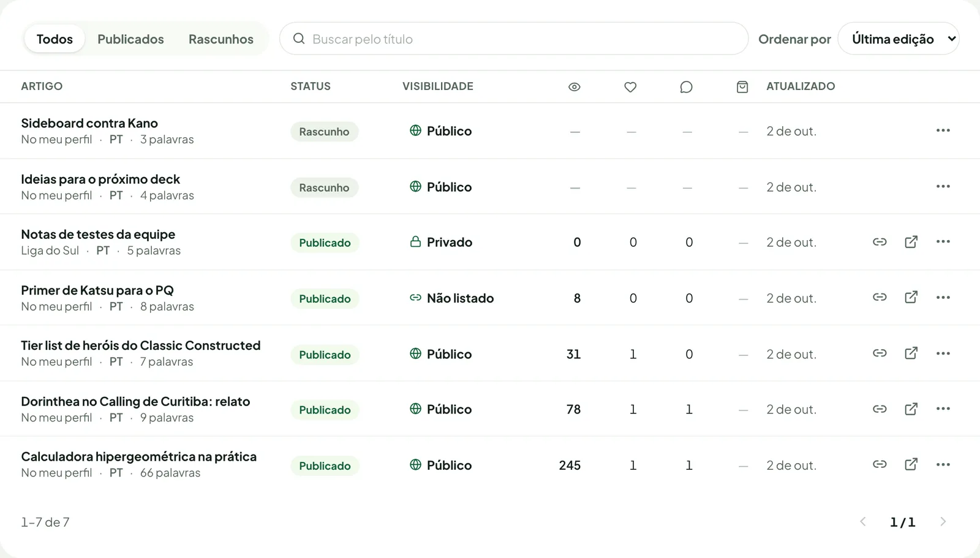980x558 pixels.
Task: Open Dorinthea no Calling de Curitiba: relato
Action: (x=135, y=402)
